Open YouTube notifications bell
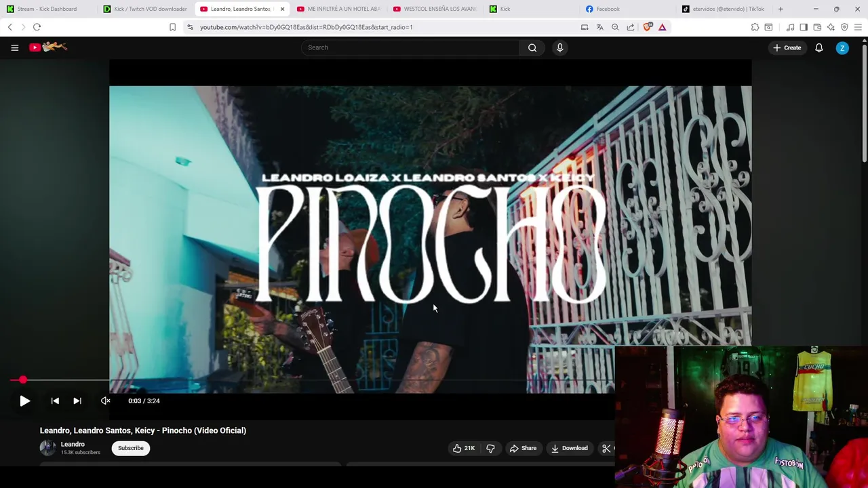 [x=818, y=47]
